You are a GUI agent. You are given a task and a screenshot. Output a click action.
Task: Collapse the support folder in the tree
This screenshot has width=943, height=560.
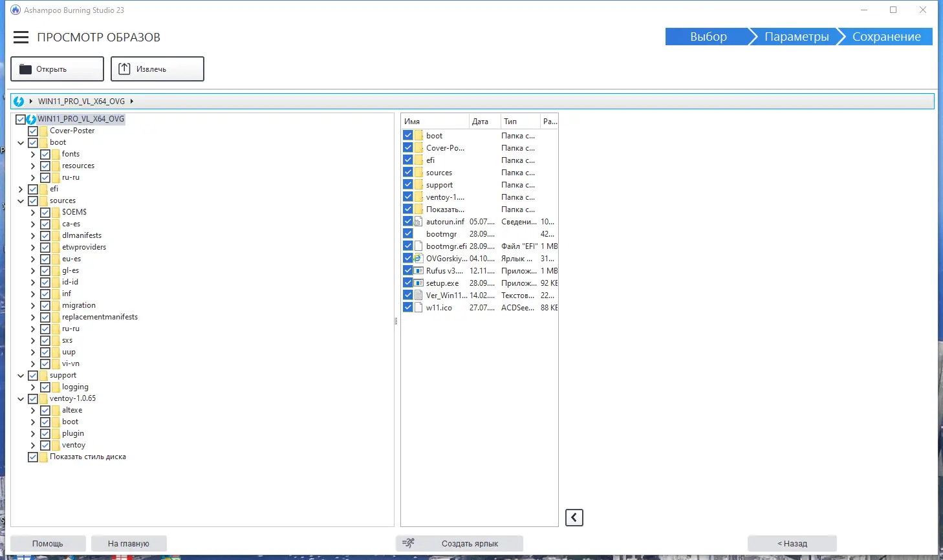pyautogui.click(x=21, y=376)
